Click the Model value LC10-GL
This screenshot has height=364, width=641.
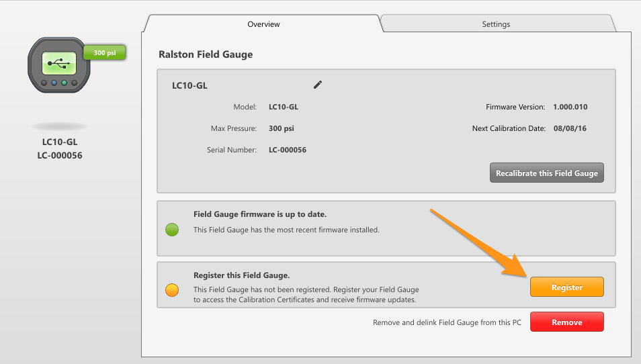pos(284,107)
